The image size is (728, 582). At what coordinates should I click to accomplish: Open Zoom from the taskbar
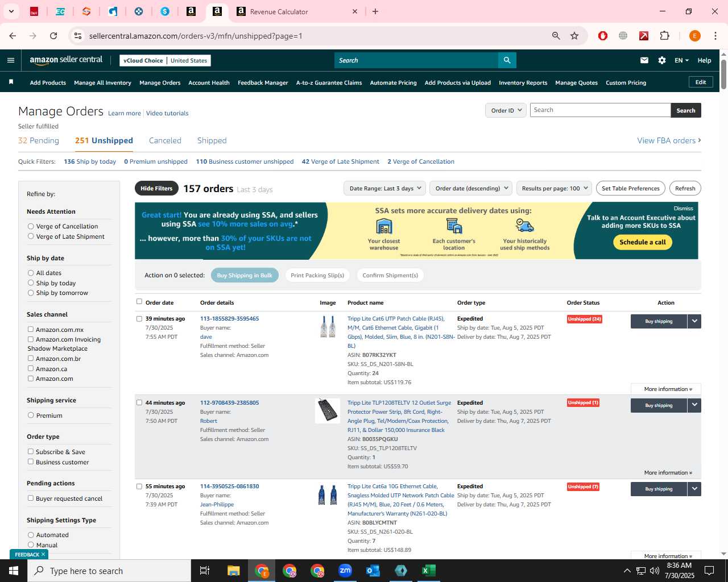(x=345, y=571)
